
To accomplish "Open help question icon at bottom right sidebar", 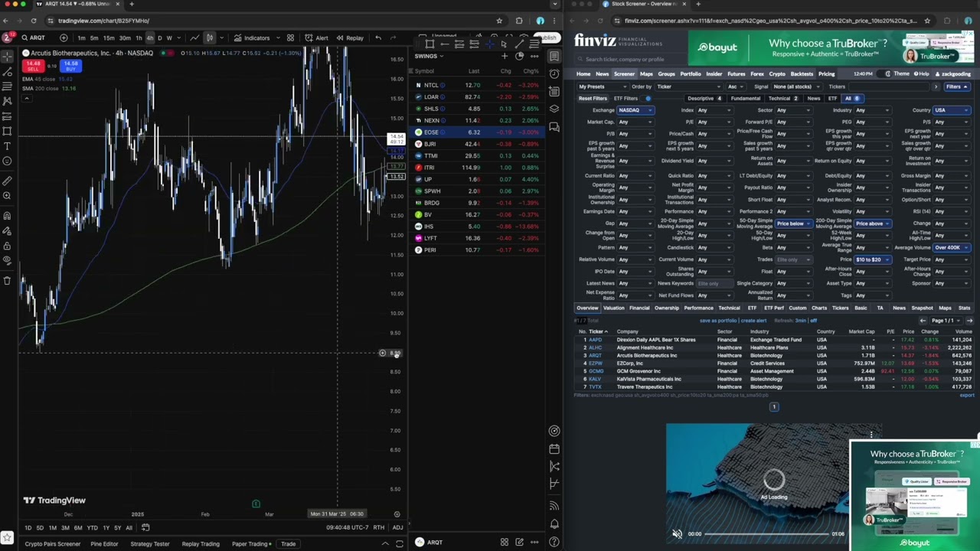I will (x=554, y=542).
